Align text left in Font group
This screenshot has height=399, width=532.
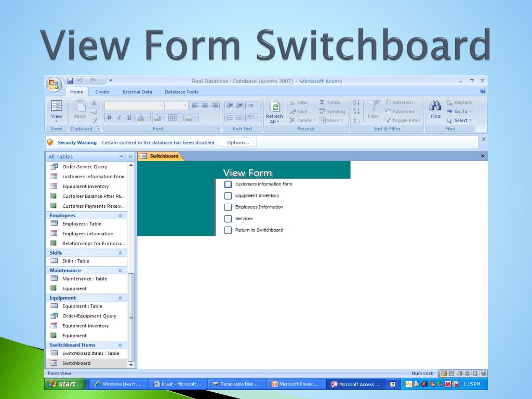pyautogui.click(x=194, y=105)
